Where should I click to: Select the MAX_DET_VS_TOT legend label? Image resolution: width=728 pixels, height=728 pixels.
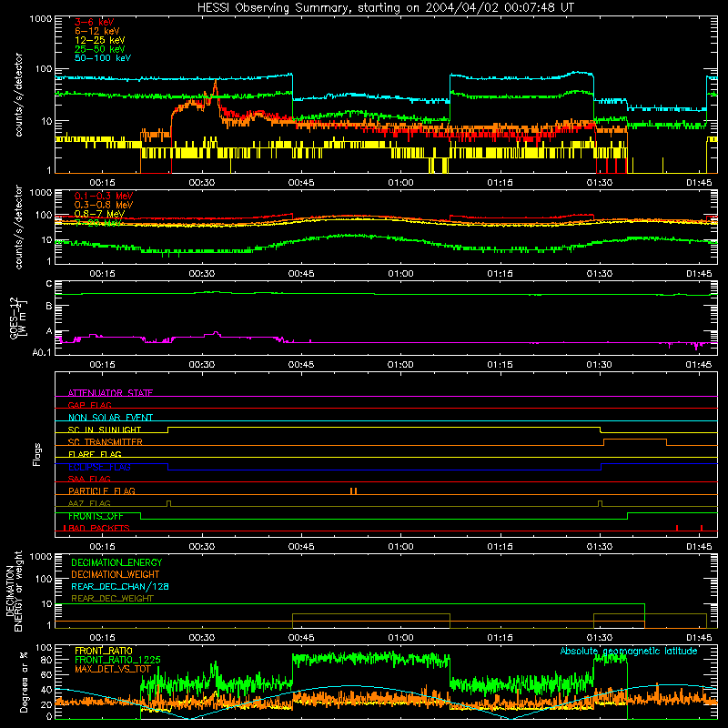click(113, 669)
